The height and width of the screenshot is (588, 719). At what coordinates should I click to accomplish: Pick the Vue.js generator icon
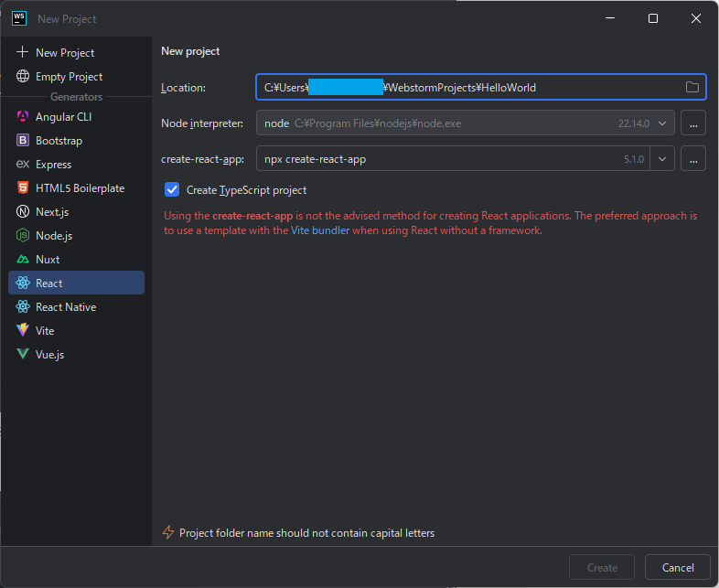tap(23, 354)
